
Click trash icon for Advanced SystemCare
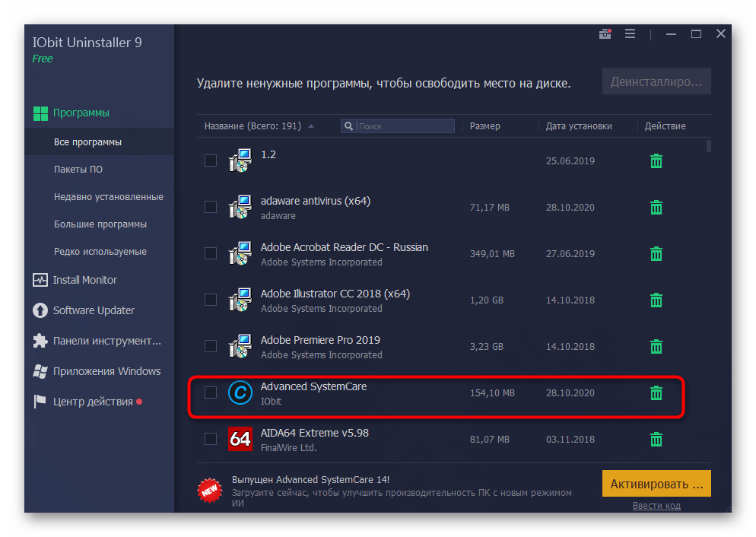pyautogui.click(x=656, y=393)
